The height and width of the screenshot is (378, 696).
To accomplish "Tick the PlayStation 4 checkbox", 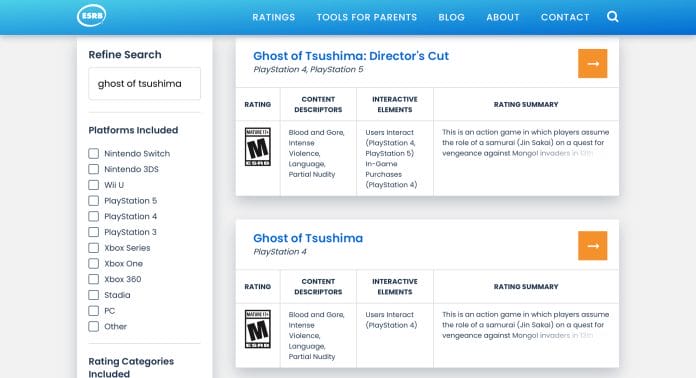I will [94, 217].
